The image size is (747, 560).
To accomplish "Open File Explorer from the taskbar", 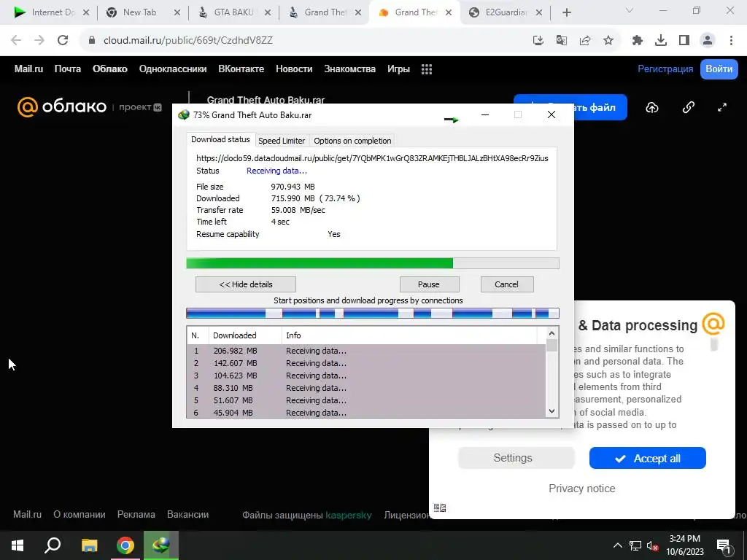I will pos(89,545).
